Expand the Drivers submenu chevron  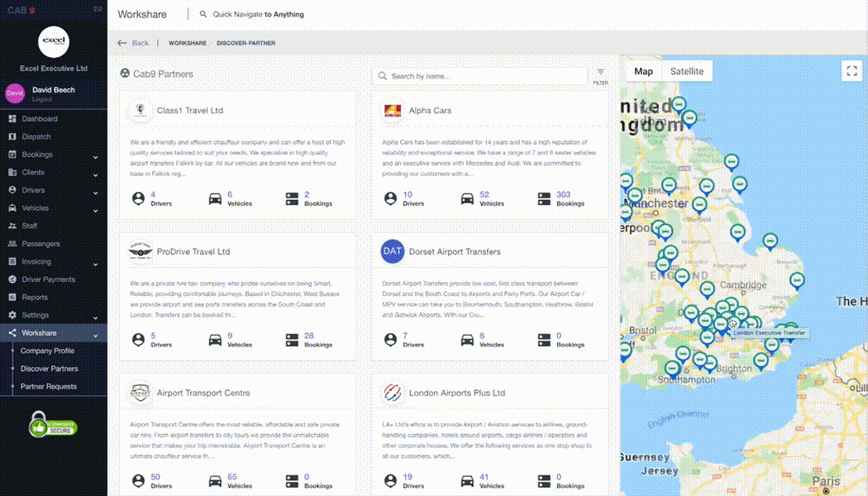(x=95, y=192)
